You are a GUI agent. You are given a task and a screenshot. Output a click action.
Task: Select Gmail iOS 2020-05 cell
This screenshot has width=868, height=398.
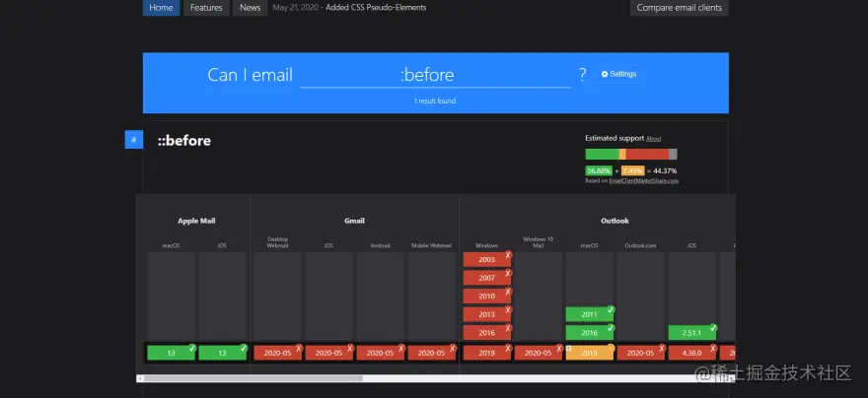329,353
